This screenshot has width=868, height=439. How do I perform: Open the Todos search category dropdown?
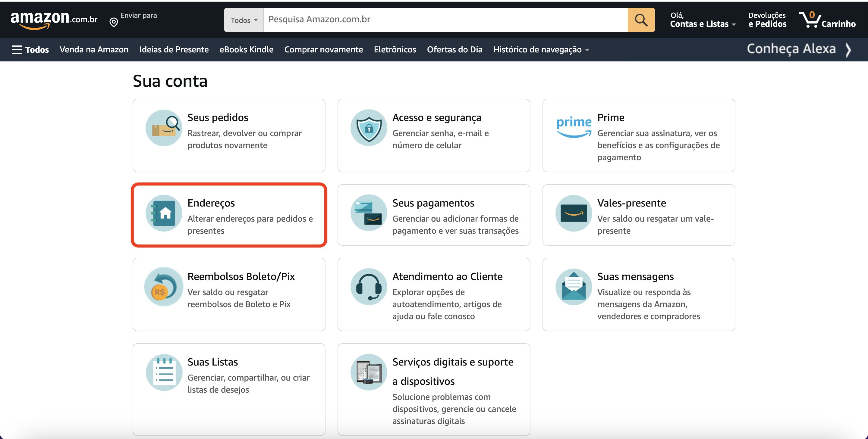pos(244,20)
